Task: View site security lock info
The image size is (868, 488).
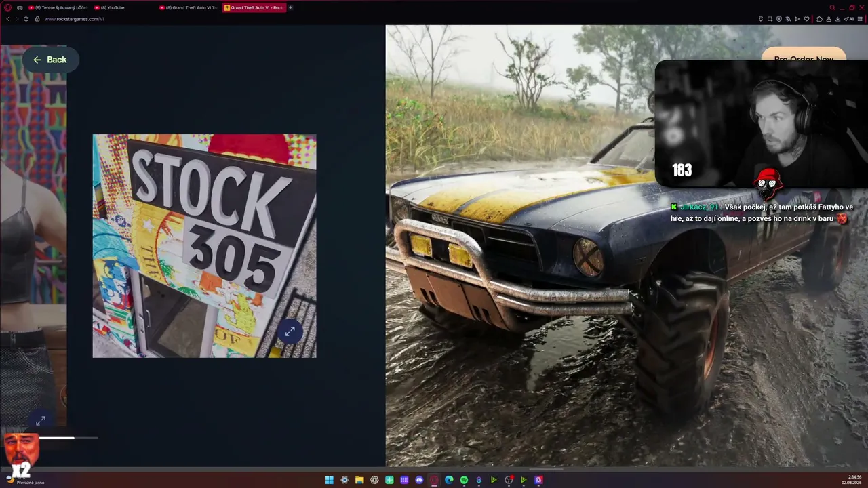Action: click(37, 19)
